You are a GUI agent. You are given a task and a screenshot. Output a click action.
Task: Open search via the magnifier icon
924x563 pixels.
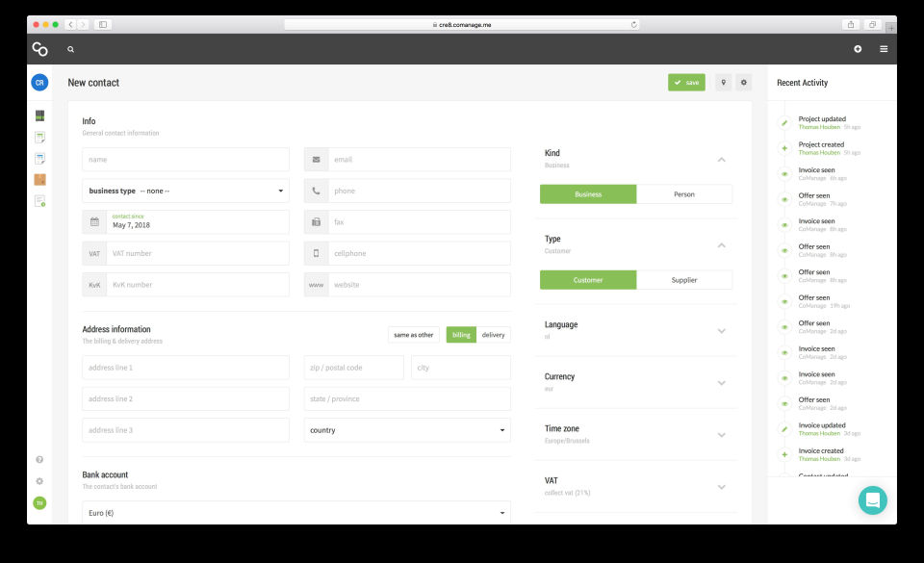70,49
